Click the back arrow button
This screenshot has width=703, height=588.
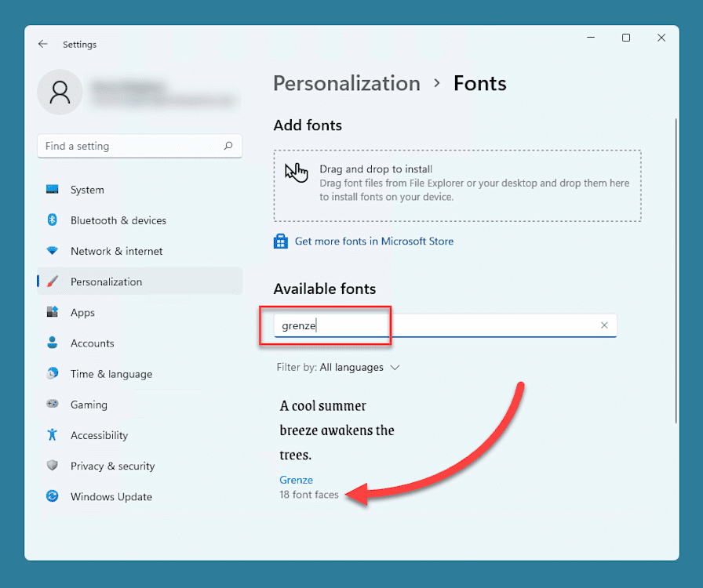coord(43,44)
